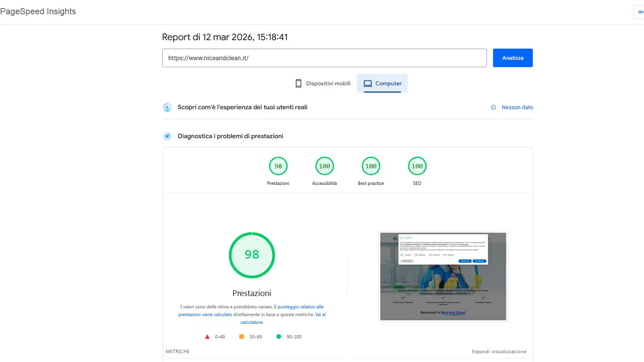The width and height of the screenshot is (644, 362).
Task: Select the Computer tab
Action: click(388, 83)
